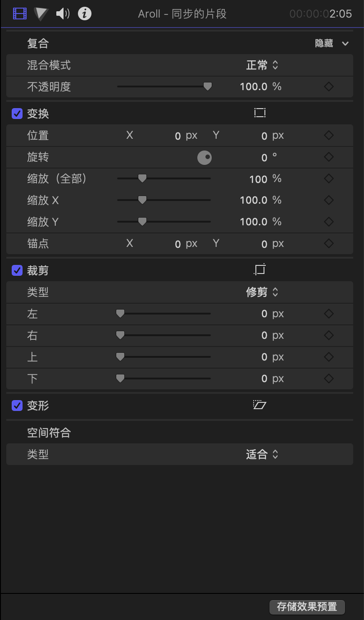Open the color inspector tab

pos(41,14)
